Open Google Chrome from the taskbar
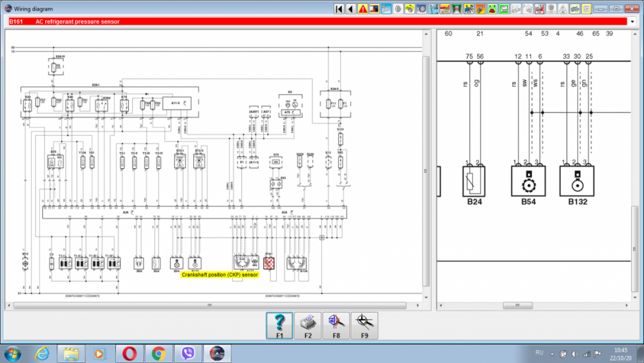Screen dimensions: 644x363 (x=159, y=353)
